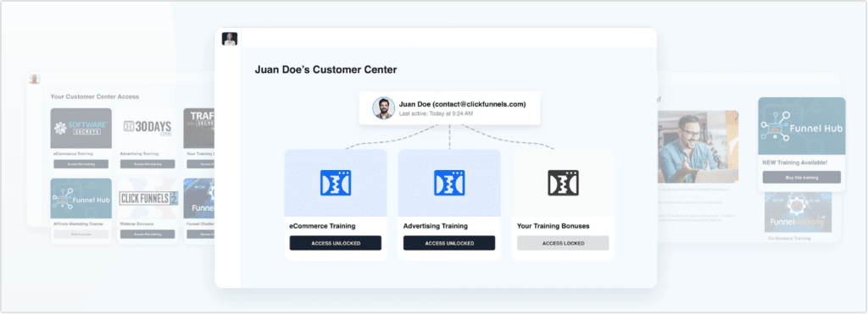Click the On-Demand Training label
868x314 pixels.
tap(789, 239)
